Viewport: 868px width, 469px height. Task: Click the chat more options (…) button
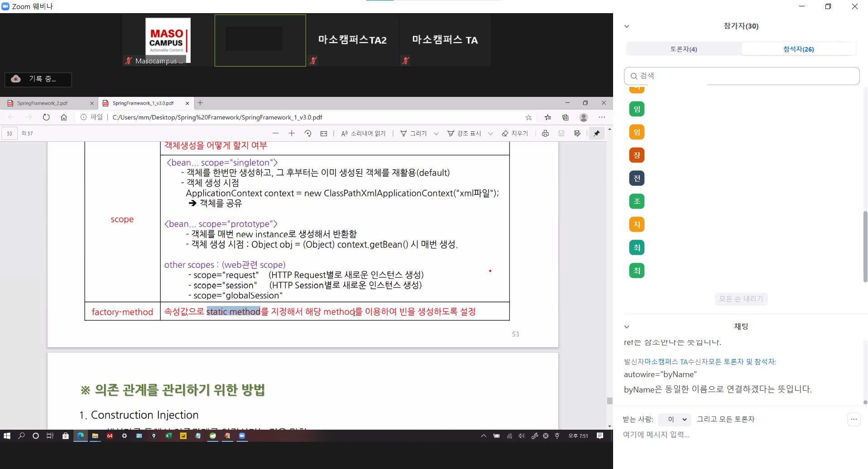[854, 419]
